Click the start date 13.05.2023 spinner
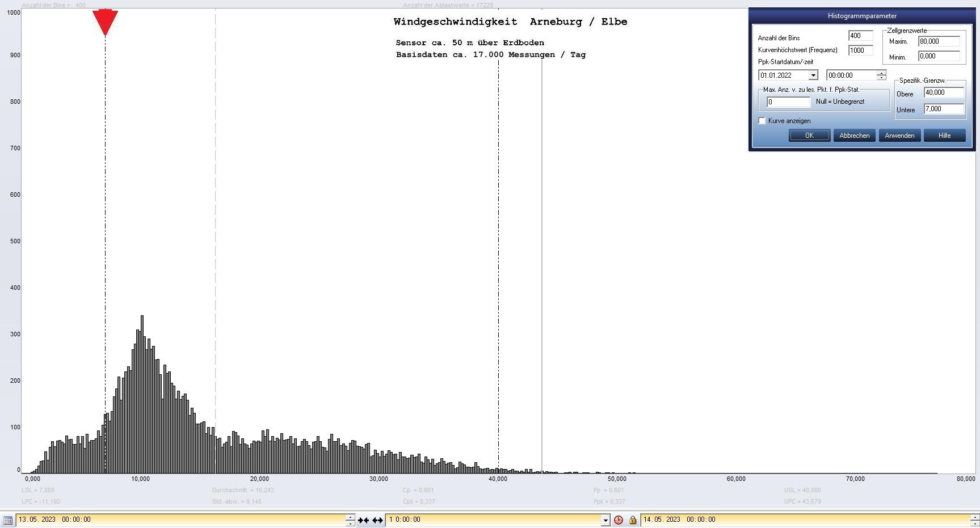The height and width of the screenshot is (528, 980). click(x=350, y=520)
